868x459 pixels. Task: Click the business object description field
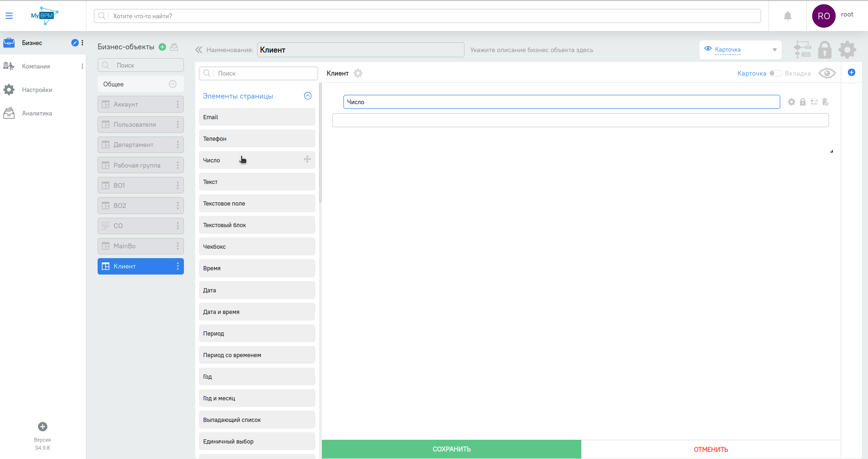tap(532, 50)
